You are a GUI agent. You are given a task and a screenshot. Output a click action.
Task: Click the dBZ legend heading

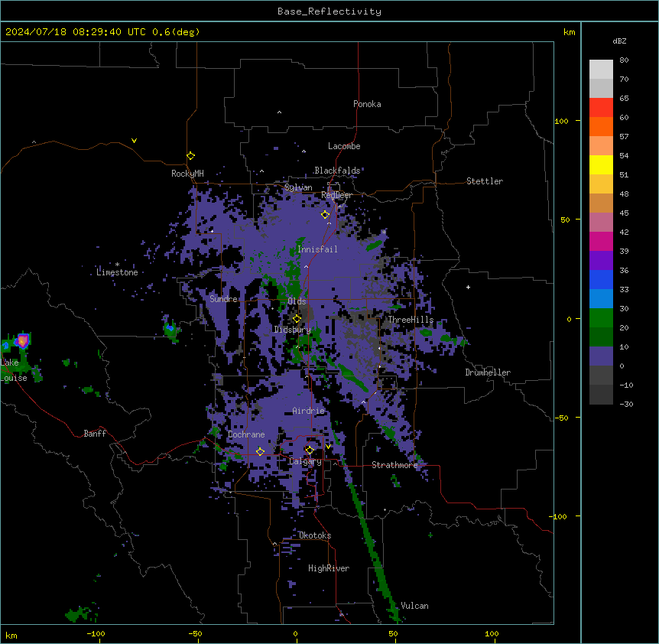point(619,41)
